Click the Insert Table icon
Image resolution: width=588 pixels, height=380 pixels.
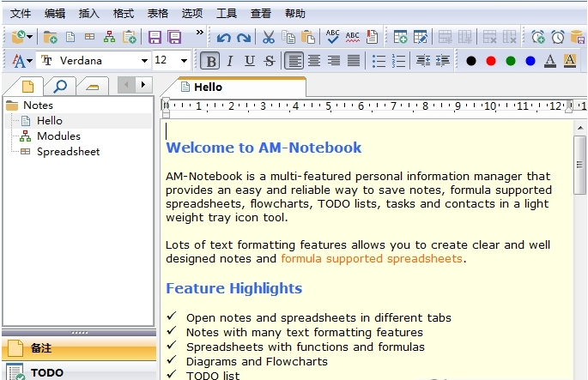point(400,37)
